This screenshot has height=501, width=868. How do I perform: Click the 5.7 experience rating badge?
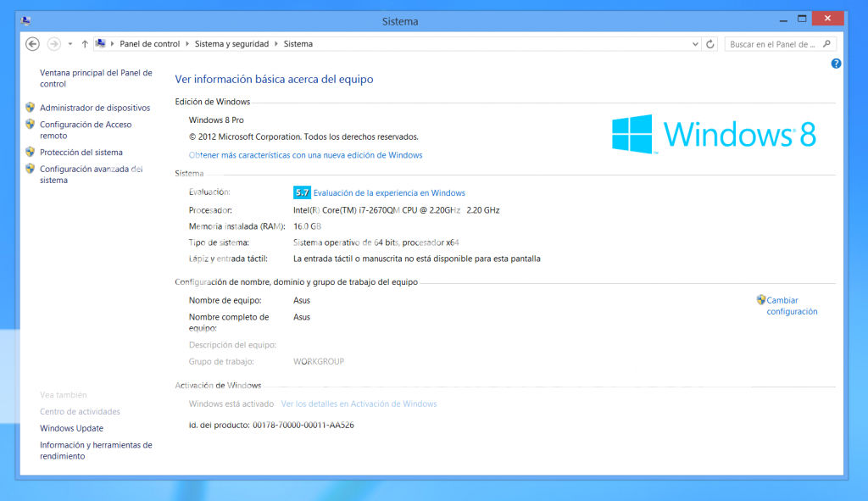point(302,192)
